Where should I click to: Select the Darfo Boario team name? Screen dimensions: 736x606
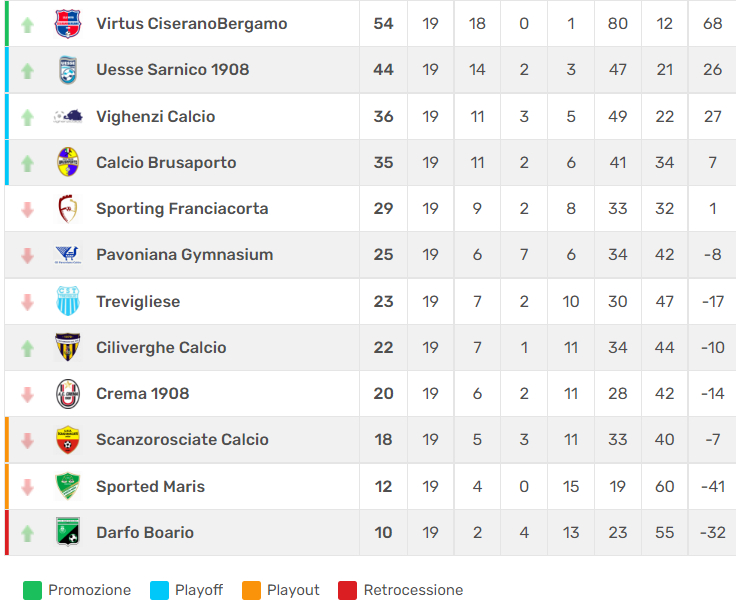pos(145,532)
